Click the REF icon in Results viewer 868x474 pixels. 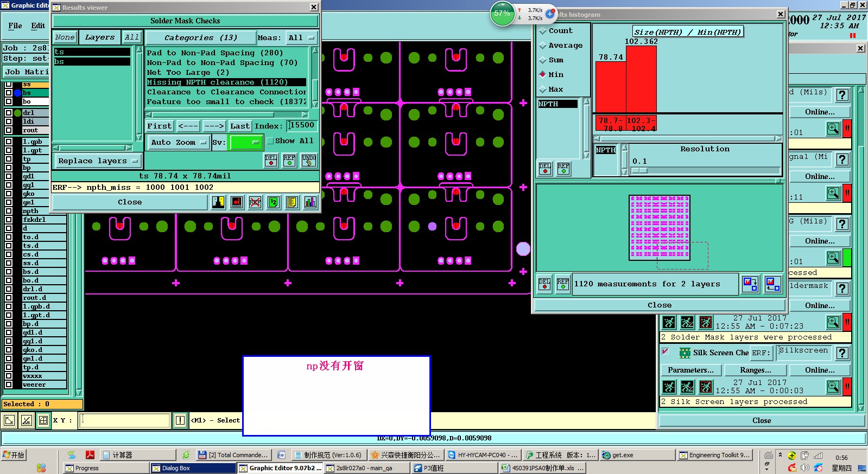[x=289, y=160]
